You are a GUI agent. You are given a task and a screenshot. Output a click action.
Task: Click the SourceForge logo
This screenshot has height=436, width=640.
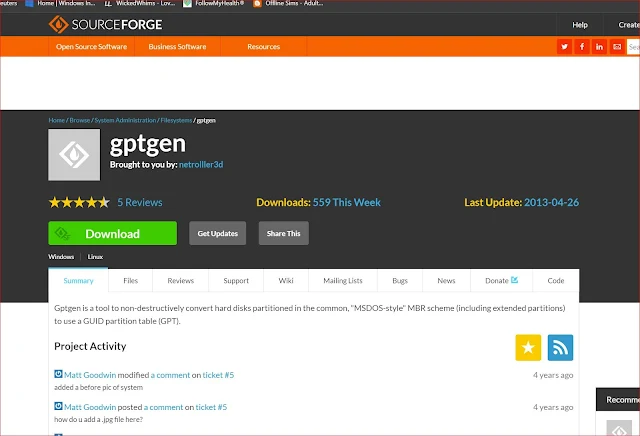pyautogui.click(x=105, y=24)
